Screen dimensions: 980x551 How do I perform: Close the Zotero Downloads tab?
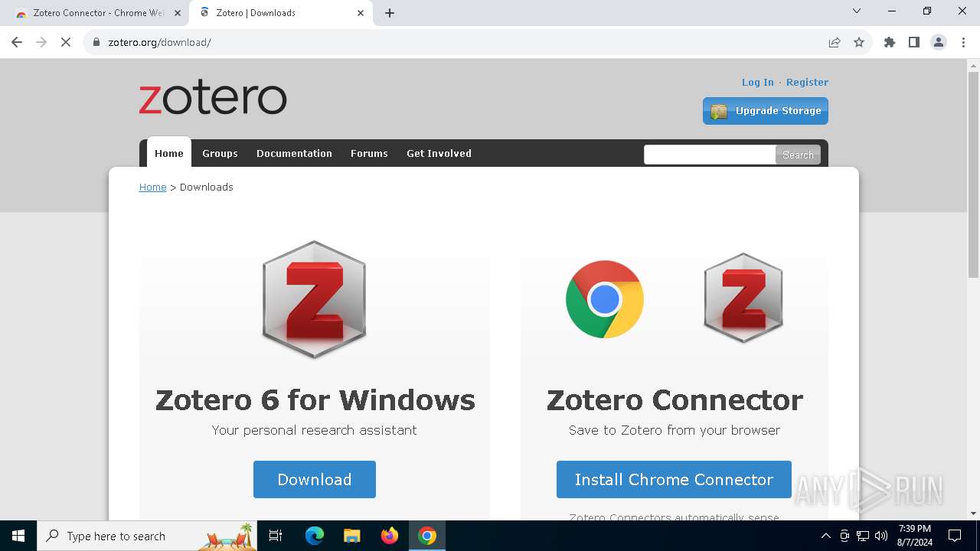[x=361, y=13]
